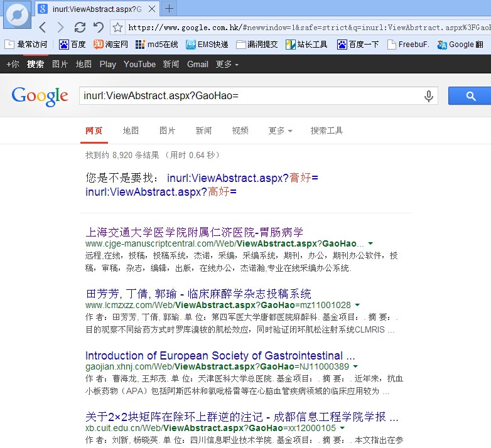
Task: Bookmark page with the star icon
Action: (x=118, y=28)
